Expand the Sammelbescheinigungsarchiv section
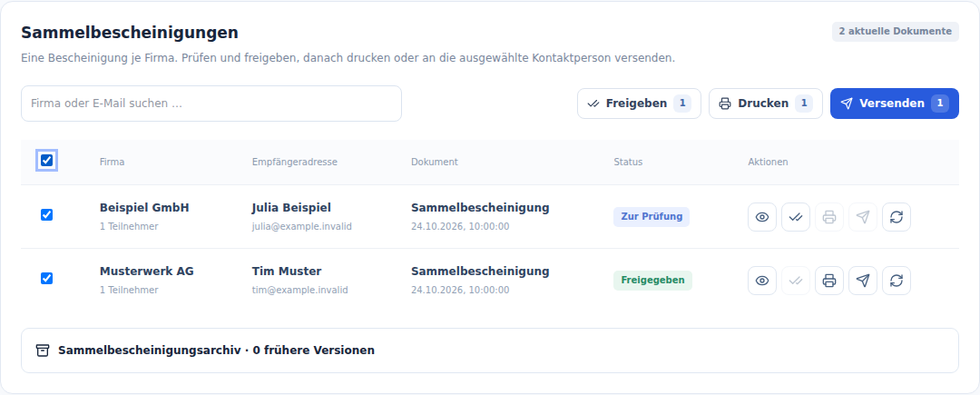Image resolution: width=980 pixels, height=395 pixels. [x=490, y=351]
